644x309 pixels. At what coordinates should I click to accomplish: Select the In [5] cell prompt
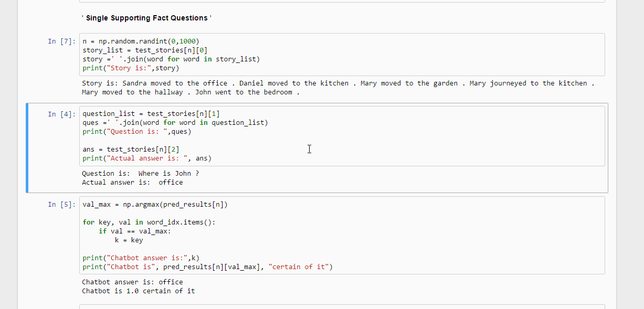click(x=62, y=205)
